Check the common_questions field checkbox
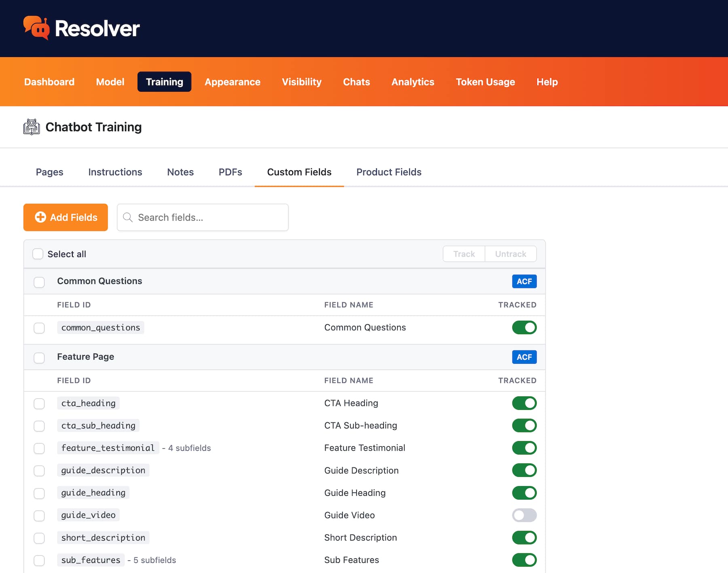This screenshot has height=573, width=728. (x=39, y=328)
